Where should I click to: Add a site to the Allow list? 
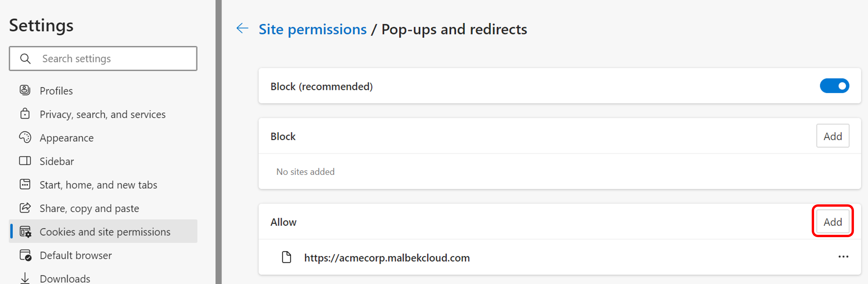coord(832,222)
